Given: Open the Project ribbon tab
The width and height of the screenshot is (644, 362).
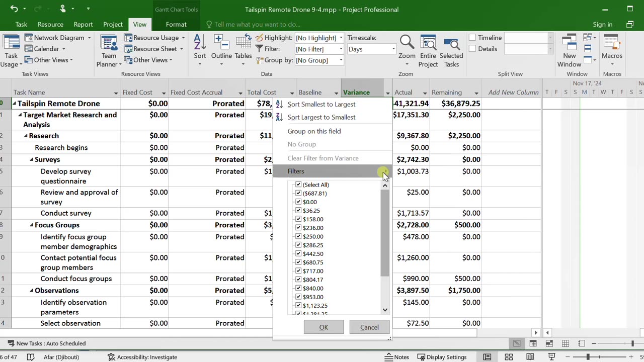Looking at the screenshot, I should [x=113, y=24].
